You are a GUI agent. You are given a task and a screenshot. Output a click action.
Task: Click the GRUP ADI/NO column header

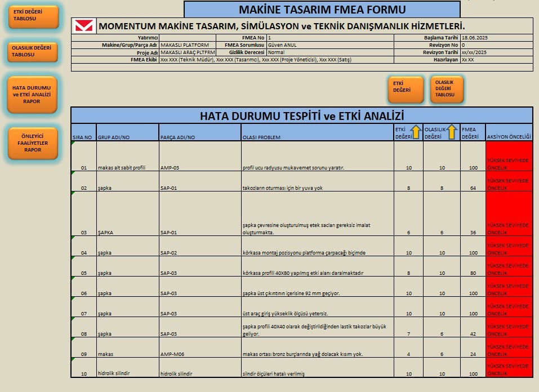coord(127,132)
